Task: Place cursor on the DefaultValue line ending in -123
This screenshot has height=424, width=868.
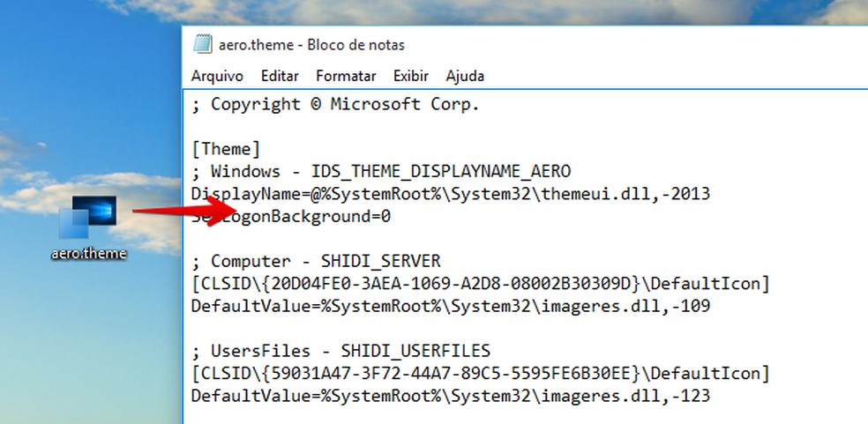Action: click(450, 397)
